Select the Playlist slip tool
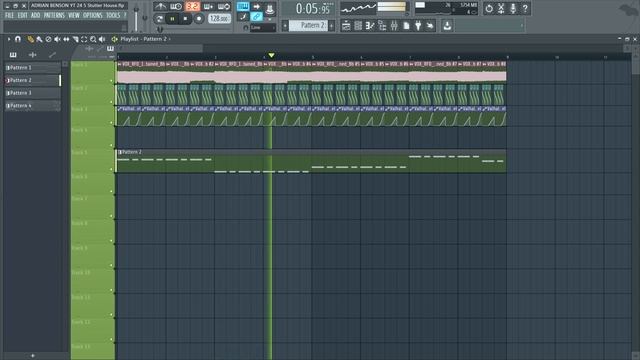The image size is (640, 360). (x=66, y=39)
